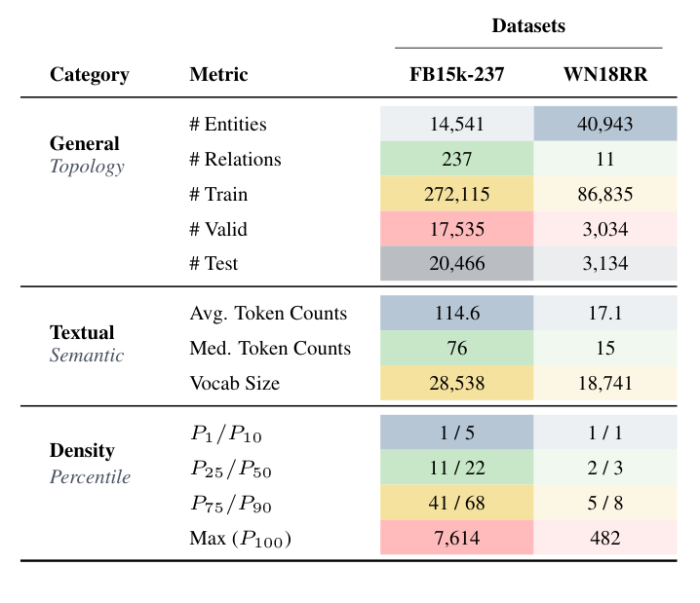Select the WN18RR column header
Screen dimensions: 700x603
pos(604,75)
